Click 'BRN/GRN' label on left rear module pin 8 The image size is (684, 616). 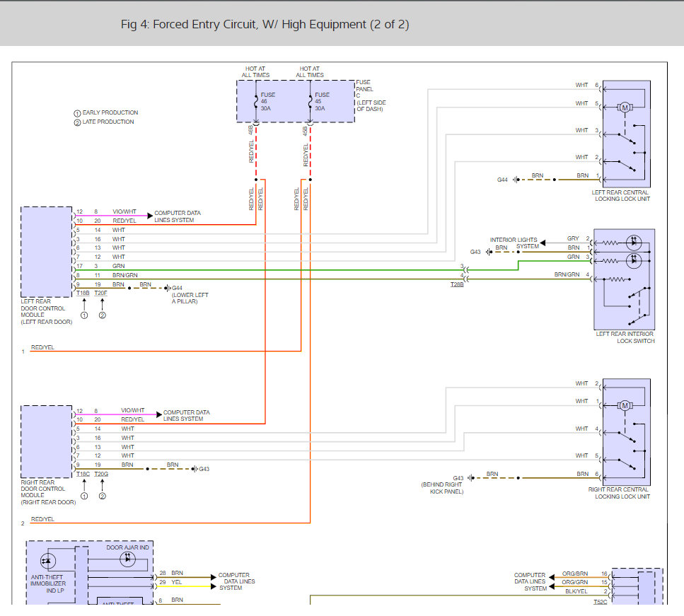tap(124, 275)
